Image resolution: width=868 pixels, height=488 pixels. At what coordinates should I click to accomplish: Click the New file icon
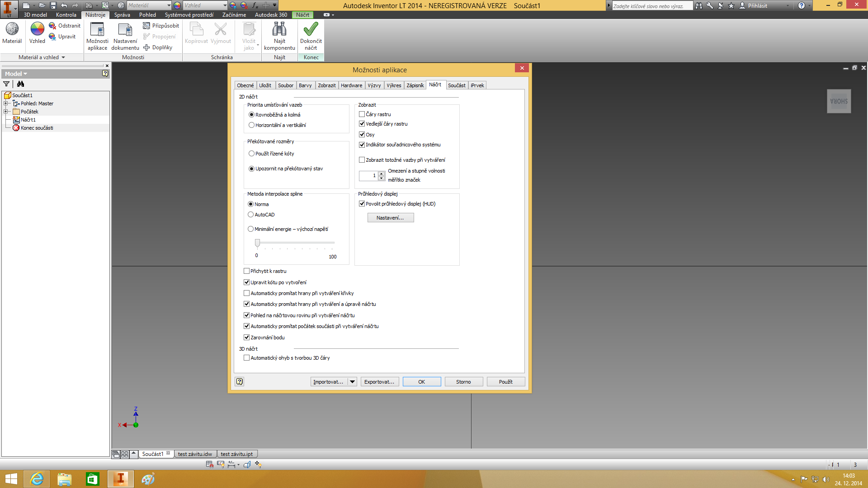26,5
